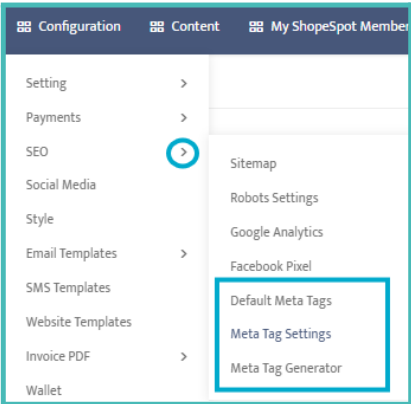Open the Style menu entry
The height and width of the screenshot is (404, 411).
40,219
